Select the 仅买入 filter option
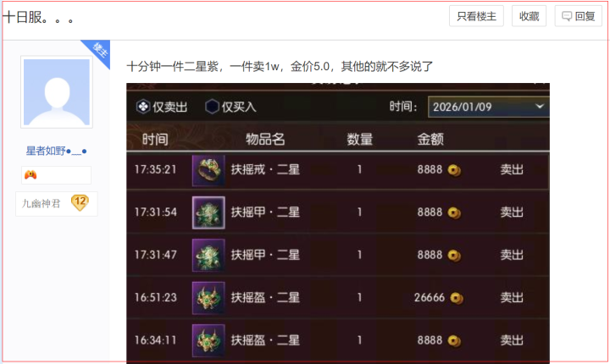 point(230,107)
